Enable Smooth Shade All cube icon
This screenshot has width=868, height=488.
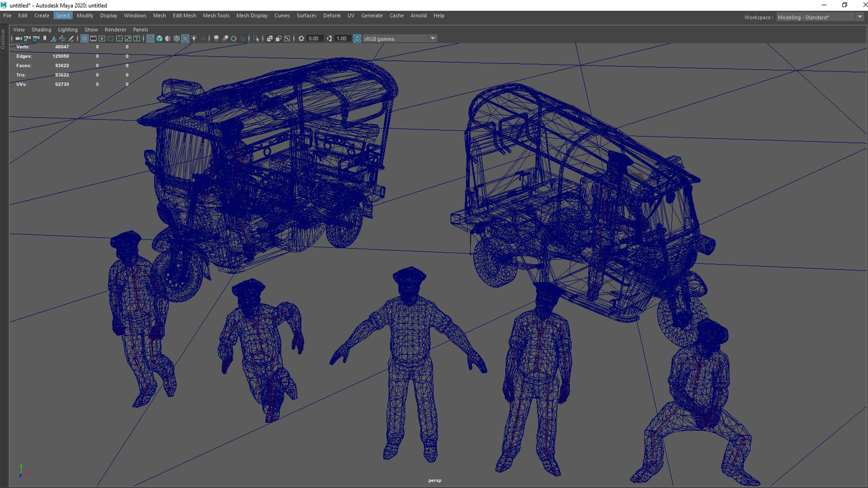pyautogui.click(x=159, y=38)
